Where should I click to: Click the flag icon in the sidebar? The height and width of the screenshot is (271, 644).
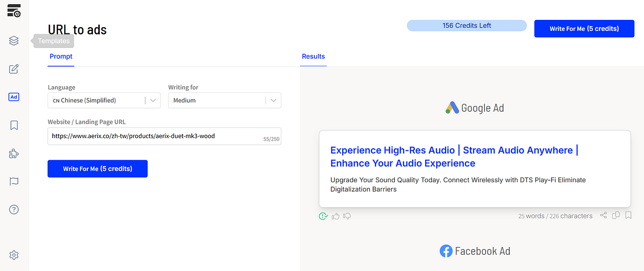pos(14,182)
